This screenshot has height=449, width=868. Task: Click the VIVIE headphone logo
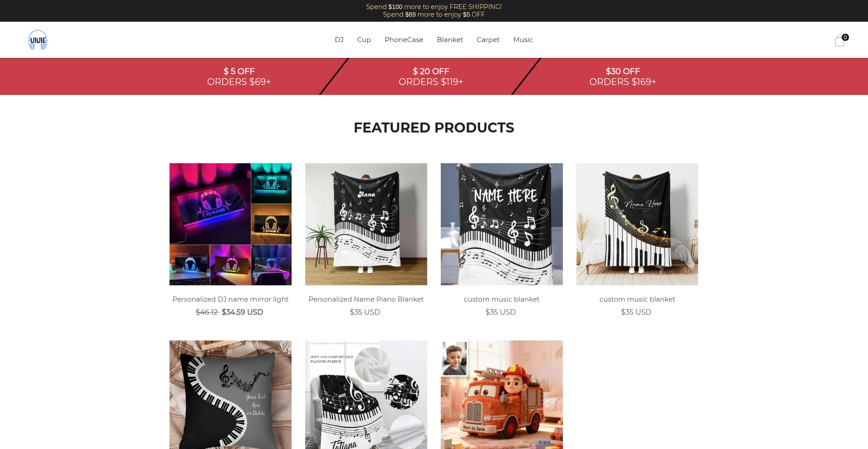[38, 40]
